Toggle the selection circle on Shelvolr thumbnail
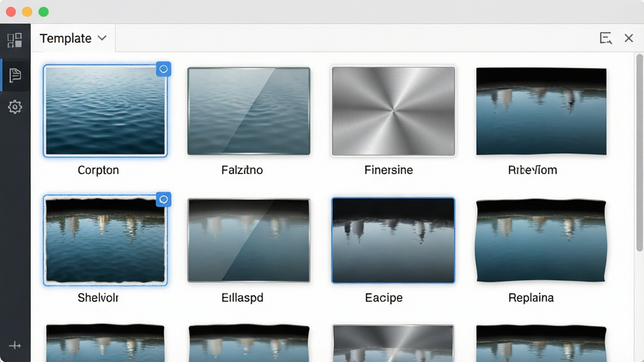 coord(164,199)
